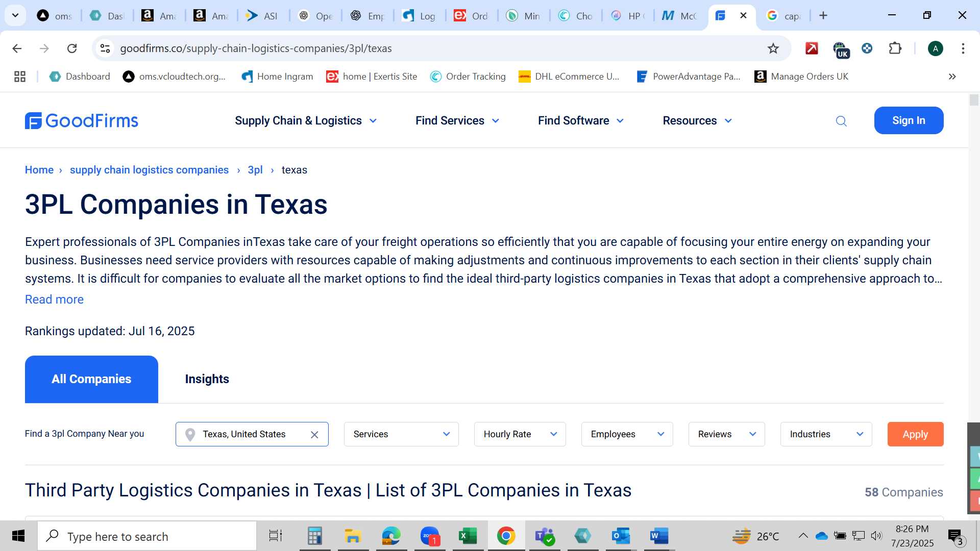View site information icon in address bar

point(105,48)
